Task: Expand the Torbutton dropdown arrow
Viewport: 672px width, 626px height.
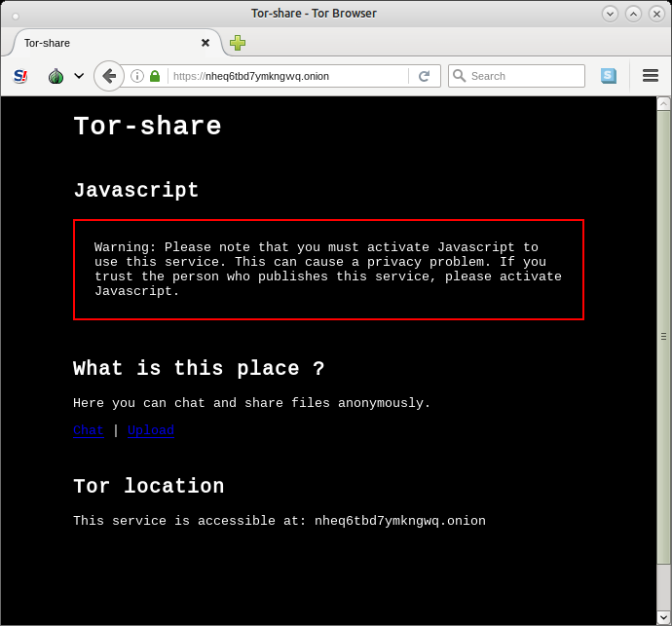Action: (79, 76)
